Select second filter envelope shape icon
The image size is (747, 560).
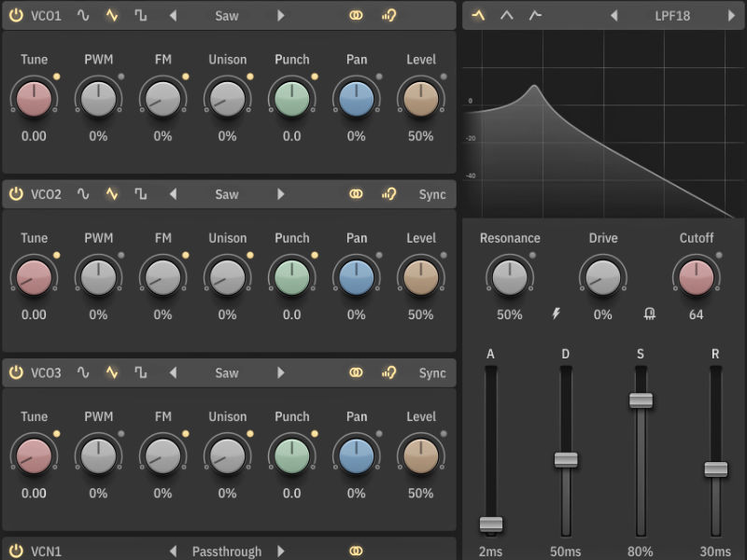pos(507,15)
